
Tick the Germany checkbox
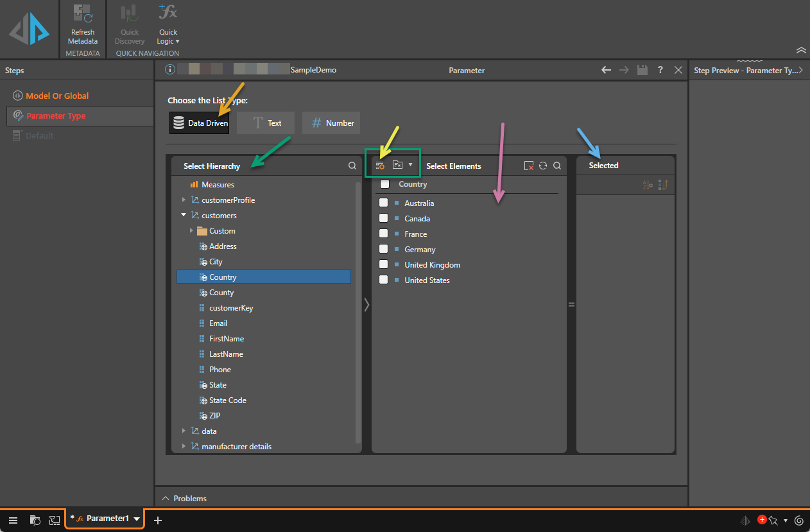point(383,249)
